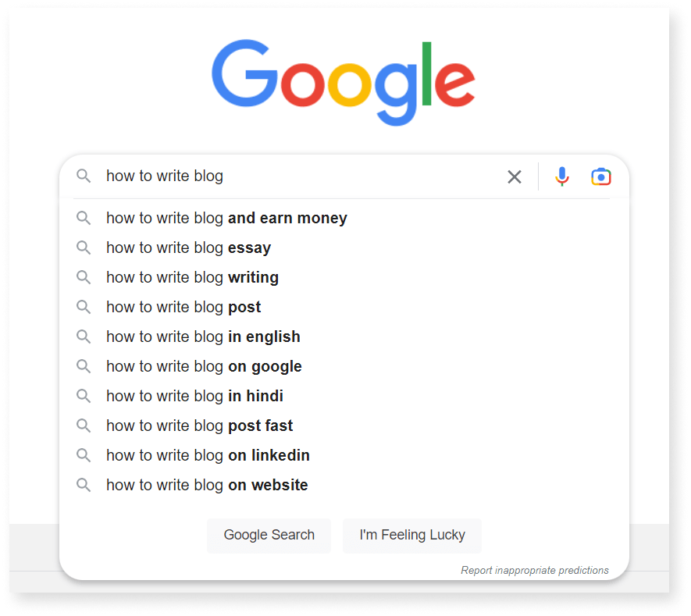Viewport: 691px width, 616px height.
Task: Click the X to clear the search query
Action: [515, 176]
